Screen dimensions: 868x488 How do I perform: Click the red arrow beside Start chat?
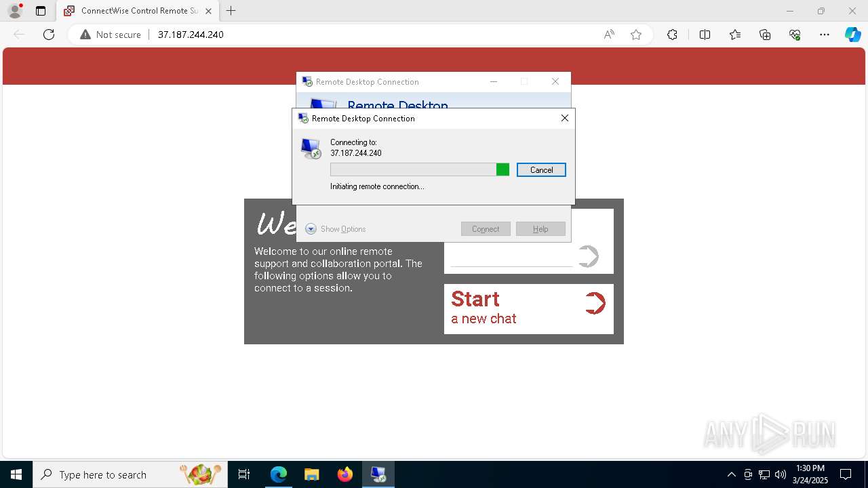[x=595, y=303]
